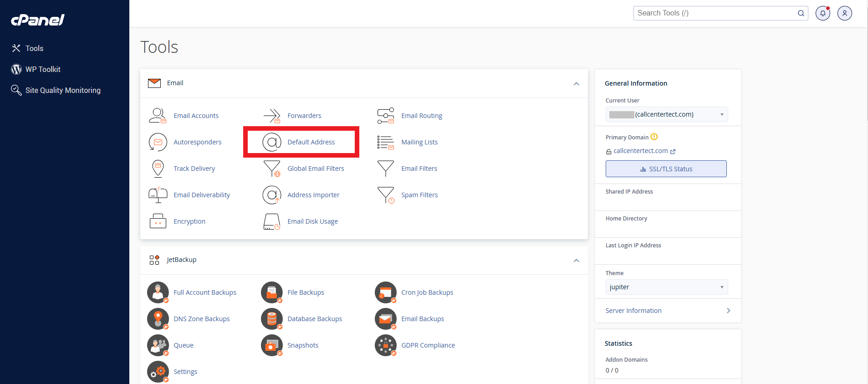
Task: Select Site Quality Monitoring in sidebar
Action: (63, 90)
